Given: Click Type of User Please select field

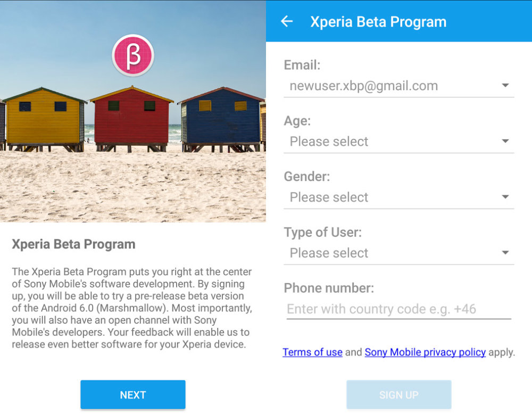Looking at the screenshot, I should tap(398, 253).
